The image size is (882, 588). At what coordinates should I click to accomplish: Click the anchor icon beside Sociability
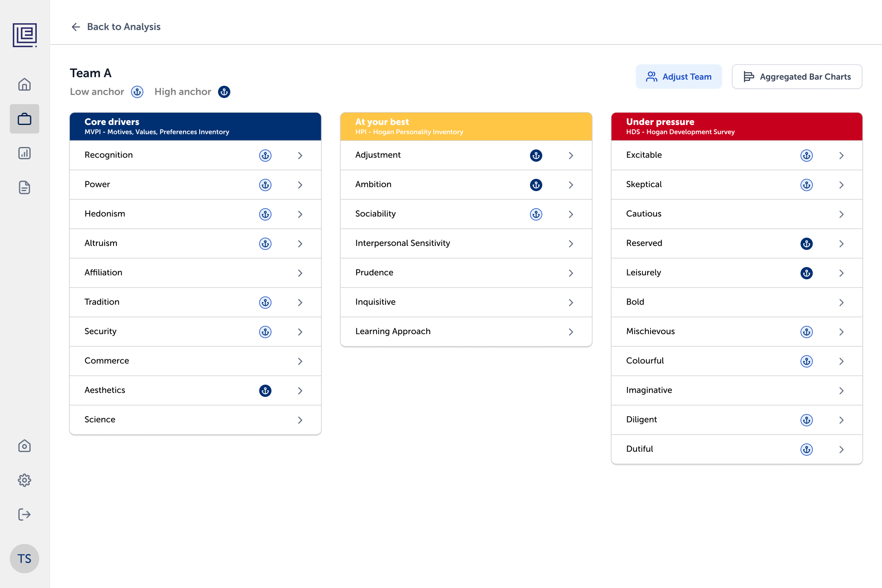pos(536,214)
